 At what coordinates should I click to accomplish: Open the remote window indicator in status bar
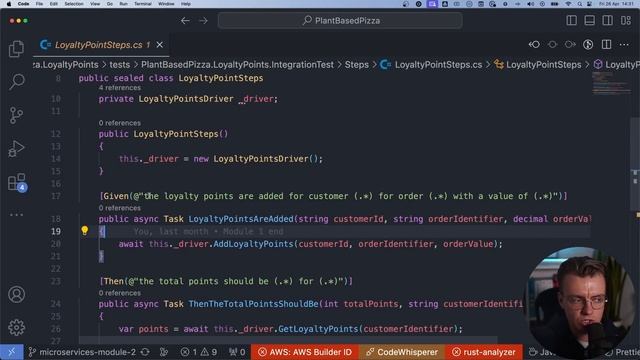point(11,352)
